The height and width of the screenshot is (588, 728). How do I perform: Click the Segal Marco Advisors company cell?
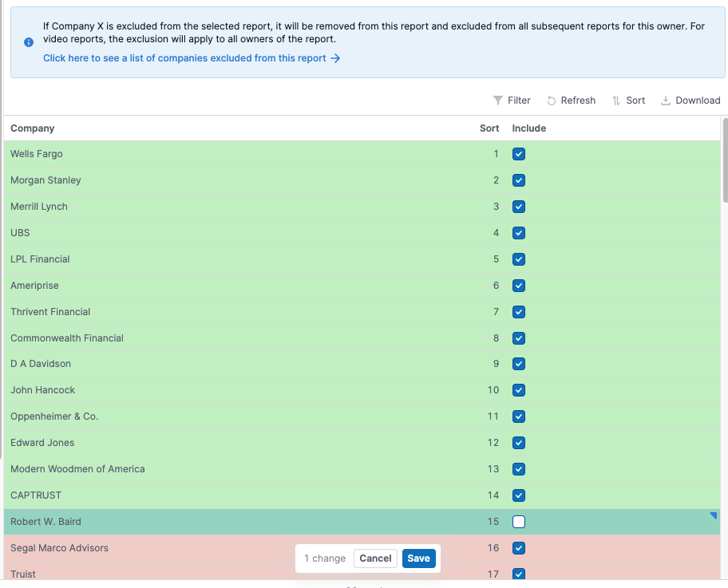(59, 548)
